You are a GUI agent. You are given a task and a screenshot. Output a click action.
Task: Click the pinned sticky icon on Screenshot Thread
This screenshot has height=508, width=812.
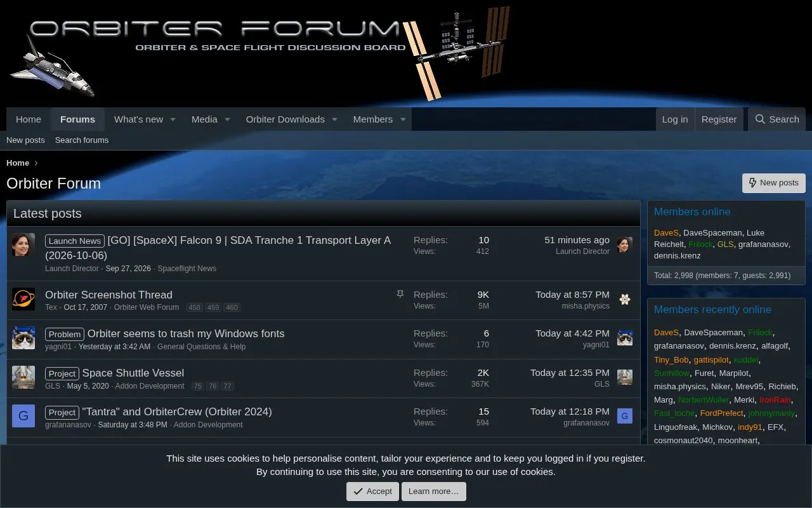[400, 294]
